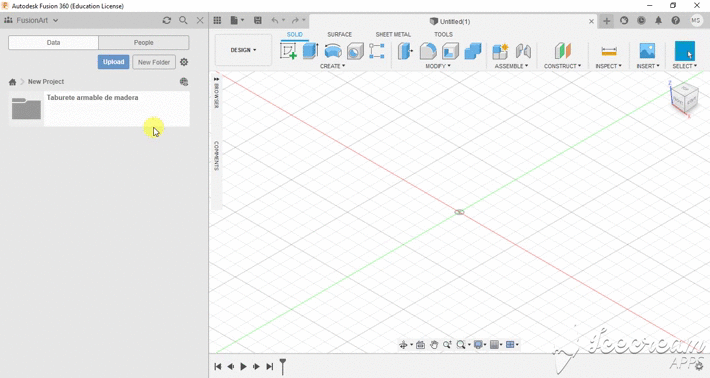This screenshot has width=710, height=378.
Task: Open data panel settings gear
Action: tap(184, 62)
